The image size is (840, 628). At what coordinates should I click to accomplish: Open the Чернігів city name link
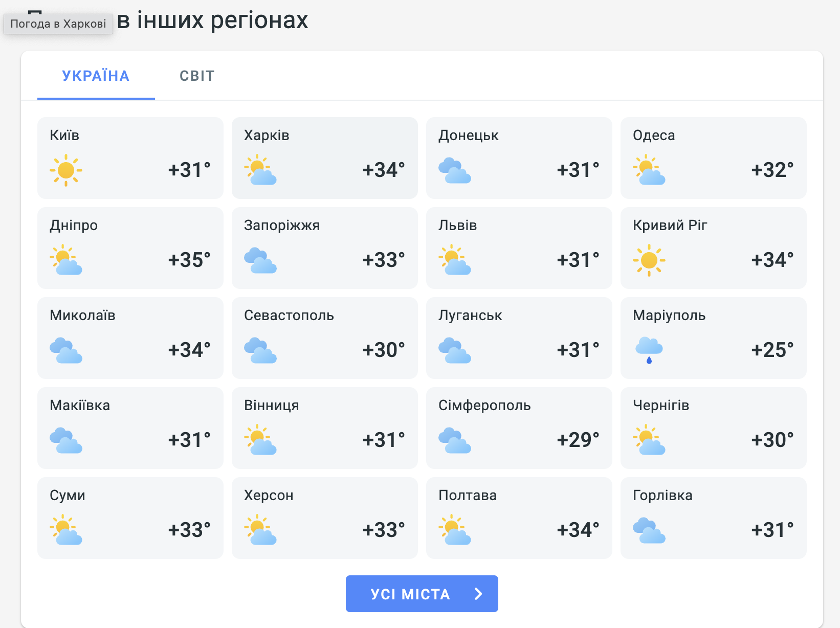click(660, 406)
